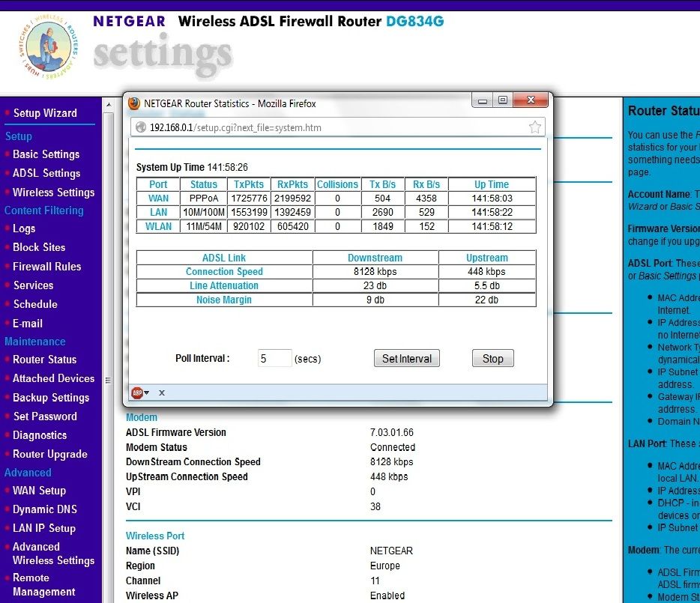Close the add-on bar with x
Screen dimensions: 700x603
coord(162,393)
